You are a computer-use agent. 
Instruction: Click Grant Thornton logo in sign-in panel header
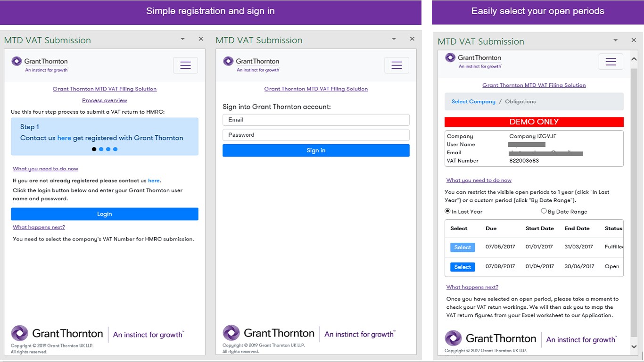tap(251, 64)
